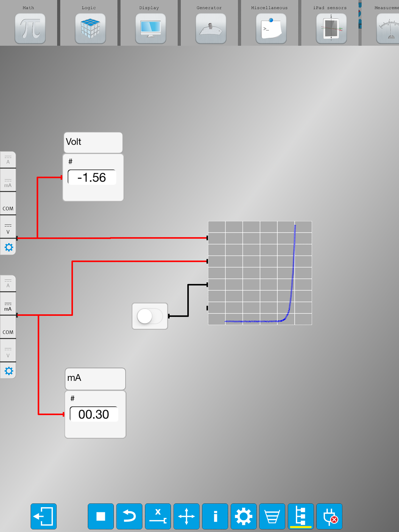Open settings gear of lower multimeter
This screenshot has width=399, height=532.
click(x=9, y=371)
